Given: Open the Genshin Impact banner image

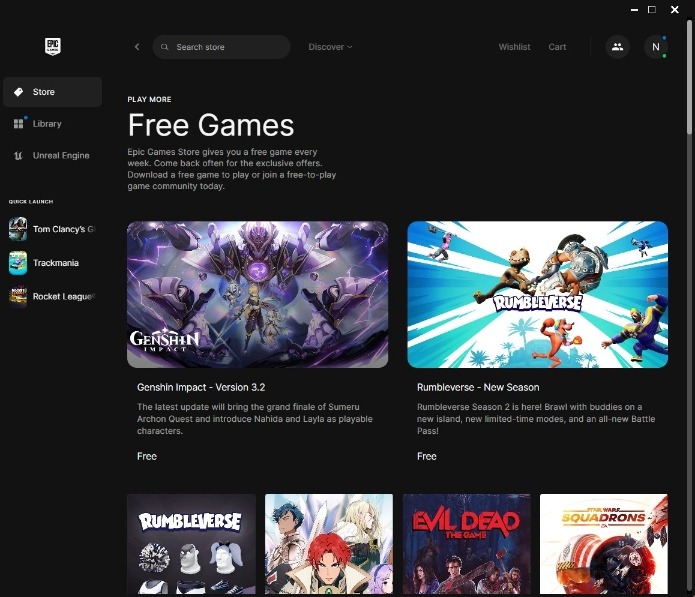Looking at the screenshot, I should [258, 294].
